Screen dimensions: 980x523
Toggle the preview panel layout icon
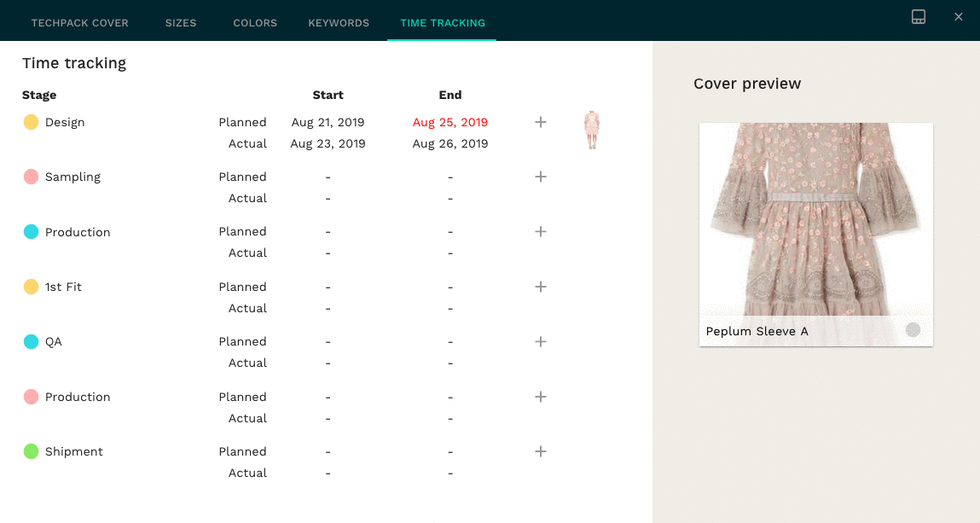pos(918,17)
